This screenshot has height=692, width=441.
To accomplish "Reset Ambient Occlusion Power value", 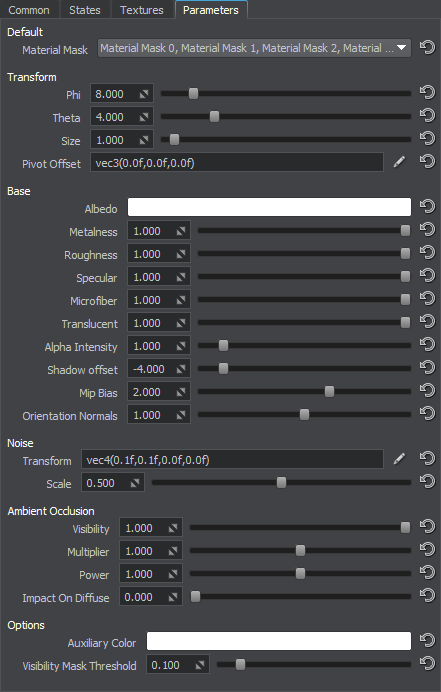I will pos(427,573).
